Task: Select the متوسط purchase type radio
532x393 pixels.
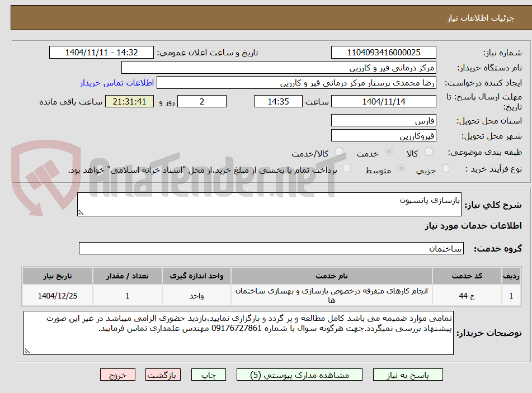Action: tap(401, 168)
